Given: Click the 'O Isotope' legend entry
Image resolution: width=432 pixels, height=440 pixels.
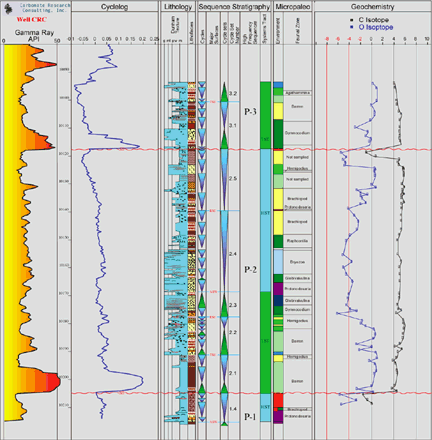Looking at the screenshot, I should tap(373, 27).
